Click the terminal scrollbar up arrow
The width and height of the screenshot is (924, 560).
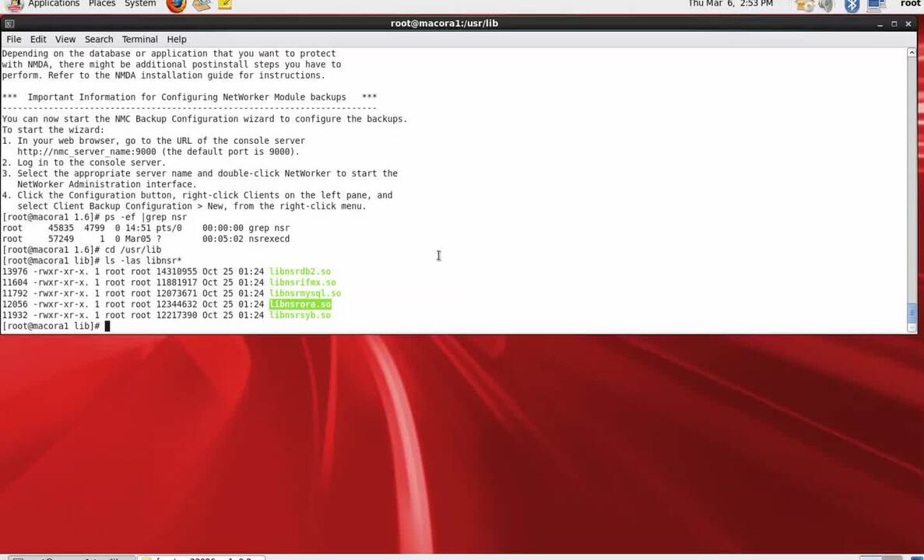(912, 52)
